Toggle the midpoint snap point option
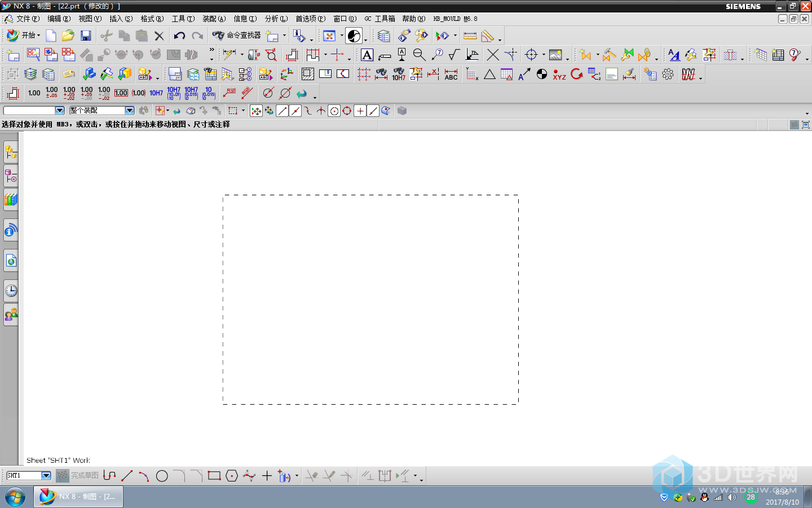The height and width of the screenshot is (508, 812). 295,111
